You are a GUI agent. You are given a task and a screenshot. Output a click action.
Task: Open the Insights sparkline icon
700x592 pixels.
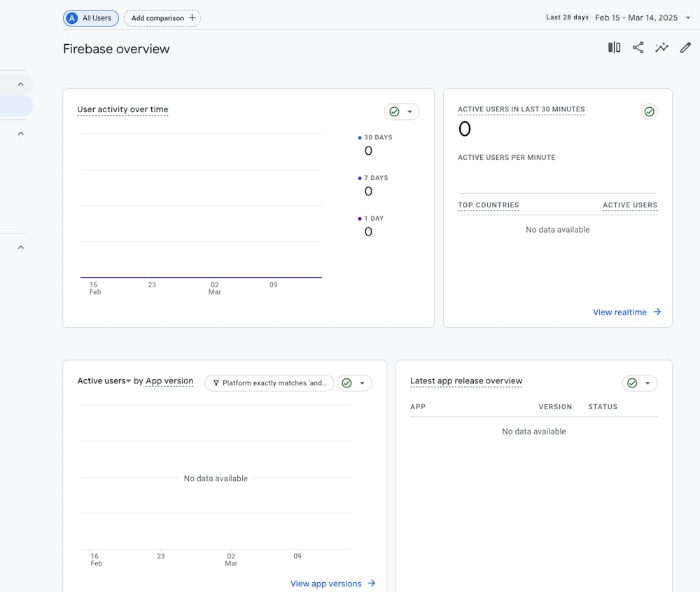[x=661, y=48]
